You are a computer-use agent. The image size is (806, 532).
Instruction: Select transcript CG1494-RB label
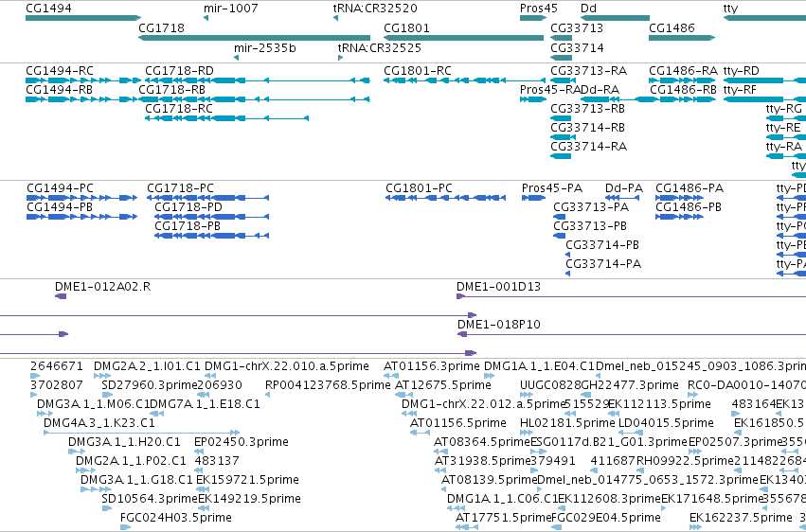59,89
